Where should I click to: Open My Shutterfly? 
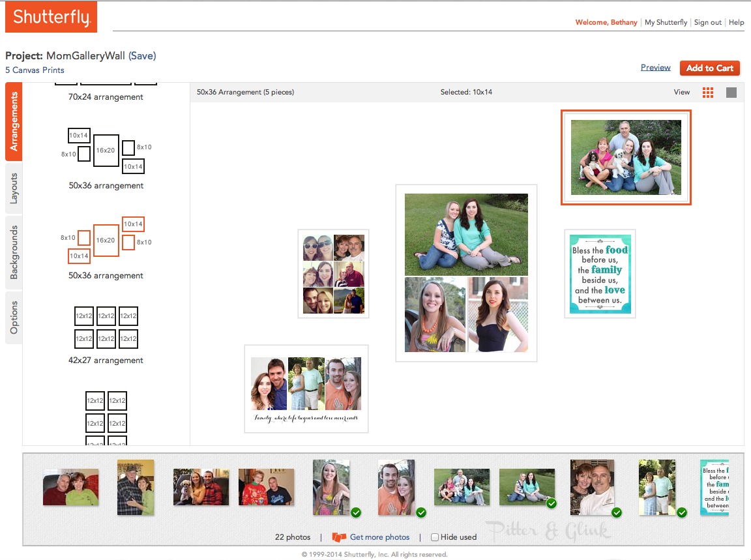[x=666, y=22]
